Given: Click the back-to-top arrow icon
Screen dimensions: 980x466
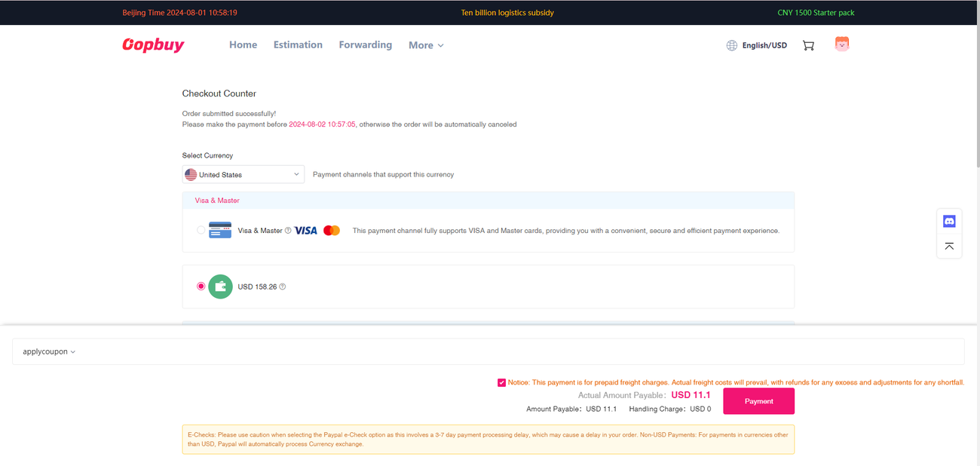Looking at the screenshot, I should click(949, 246).
